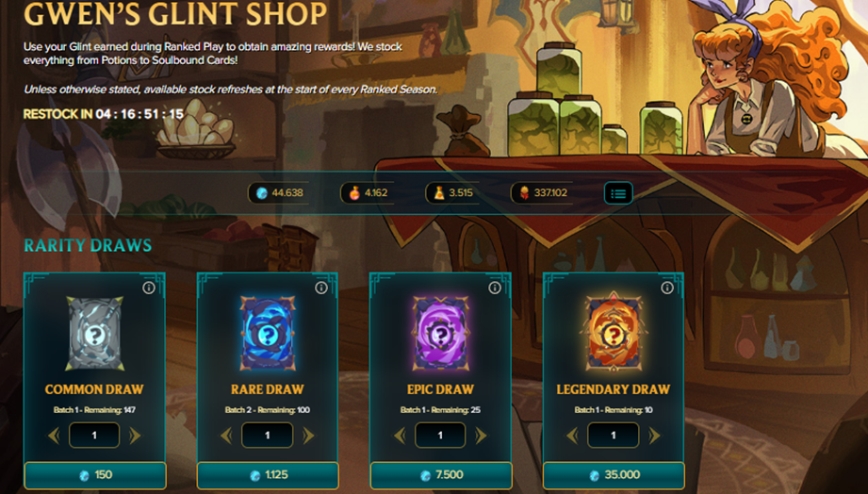Buy an Epic Draw for 7.500 Glint
868x494 pixels.
[441, 475]
